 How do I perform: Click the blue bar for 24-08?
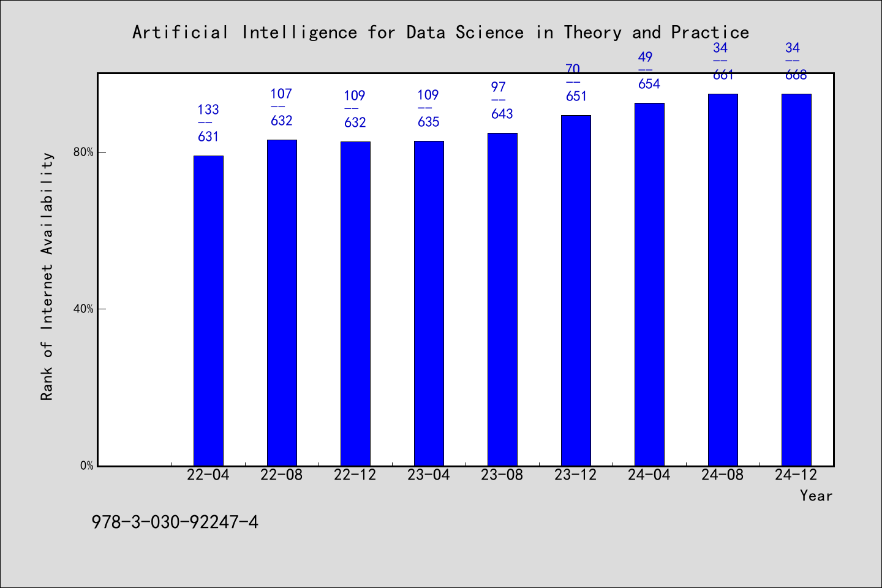(x=723, y=280)
